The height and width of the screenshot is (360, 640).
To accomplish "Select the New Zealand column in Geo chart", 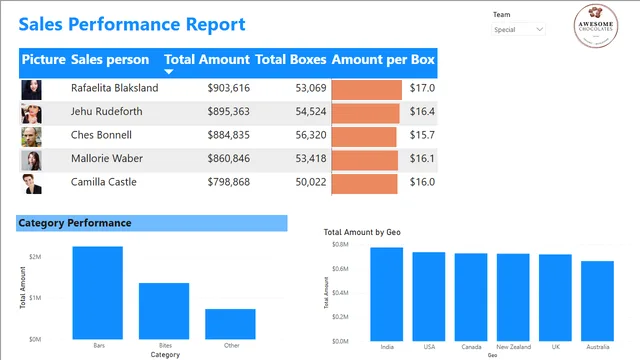I will 513,298.
